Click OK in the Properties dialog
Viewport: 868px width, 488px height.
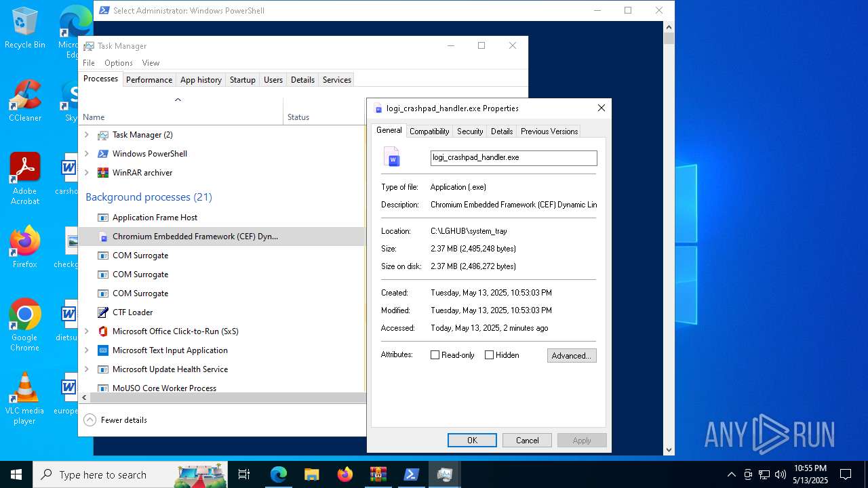pos(472,441)
